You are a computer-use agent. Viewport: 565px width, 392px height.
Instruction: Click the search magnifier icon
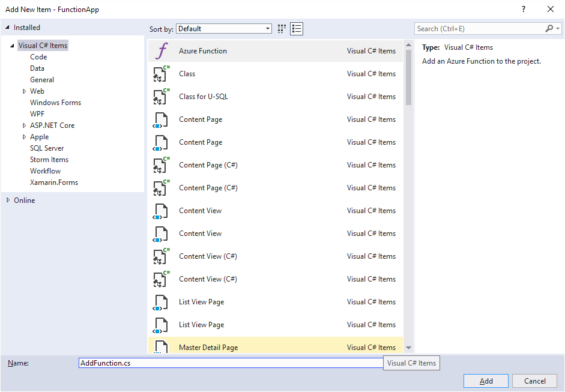(x=549, y=28)
